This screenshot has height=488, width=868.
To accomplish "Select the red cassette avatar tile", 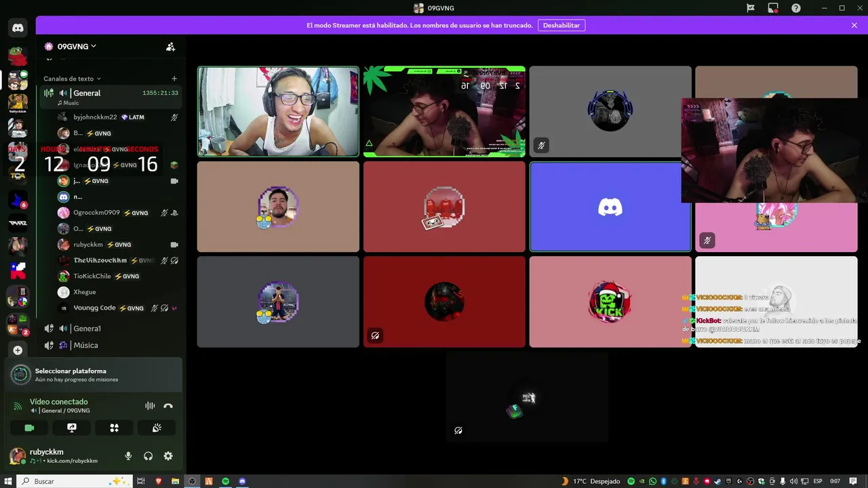I will pyautogui.click(x=444, y=207).
